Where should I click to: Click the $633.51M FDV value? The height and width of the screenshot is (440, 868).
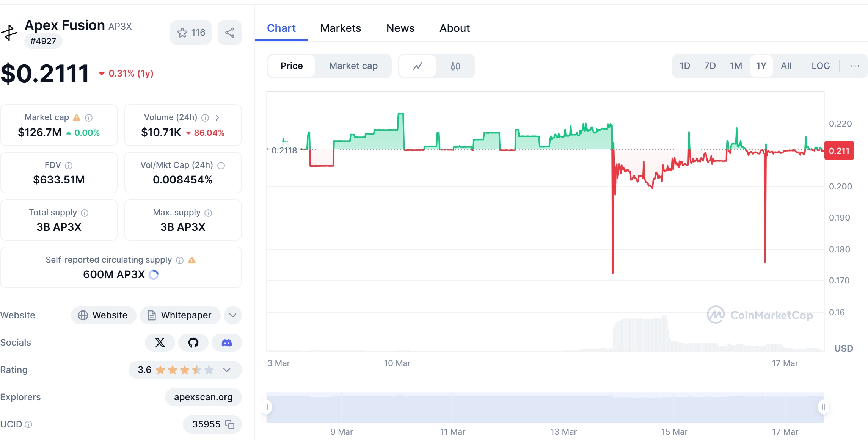[59, 180]
